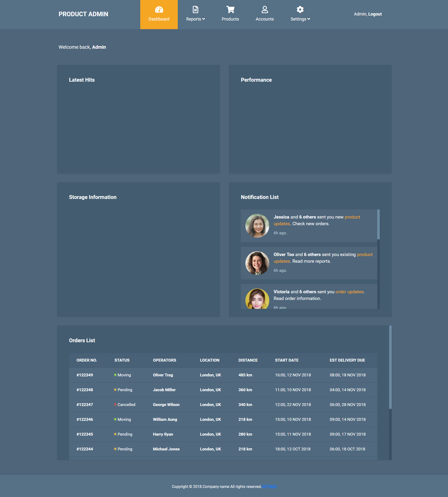The height and width of the screenshot is (497, 448).
Task: Expand the Settings dropdown chevron
Action: (x=308, y=19)
